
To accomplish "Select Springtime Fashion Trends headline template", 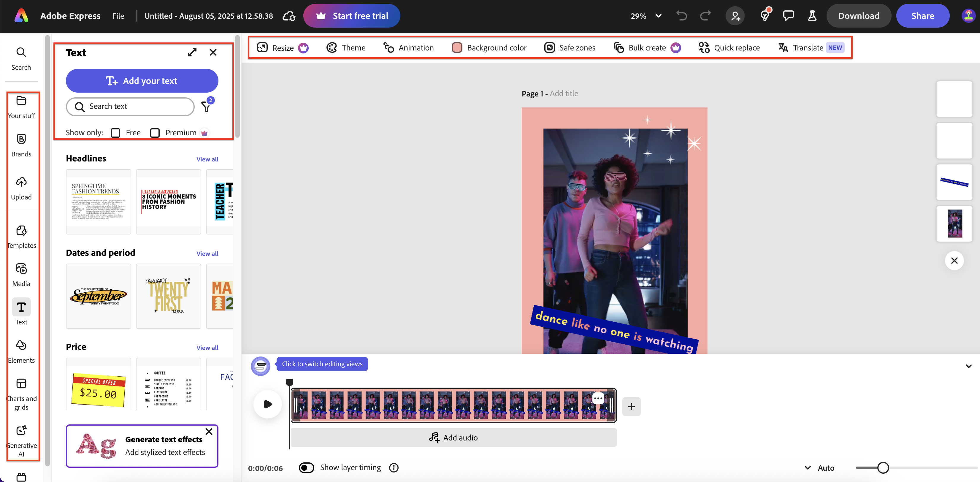I will (x=99, y=202).
